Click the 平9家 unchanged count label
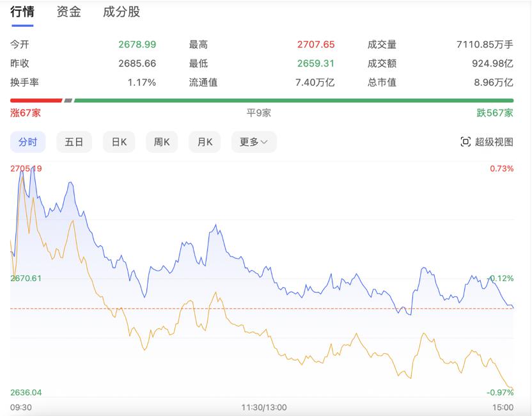Screen dimensions: 532x416 click(x=259, y=113)
